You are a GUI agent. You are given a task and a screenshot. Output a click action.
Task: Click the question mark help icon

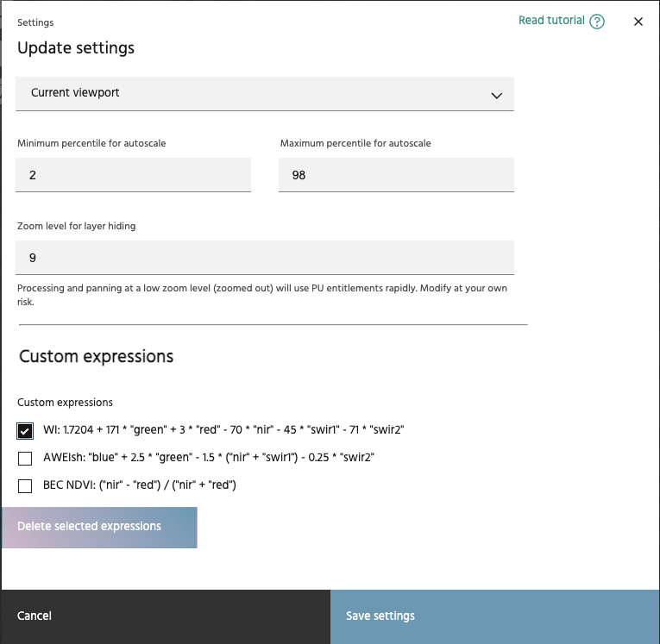[597, 22]
